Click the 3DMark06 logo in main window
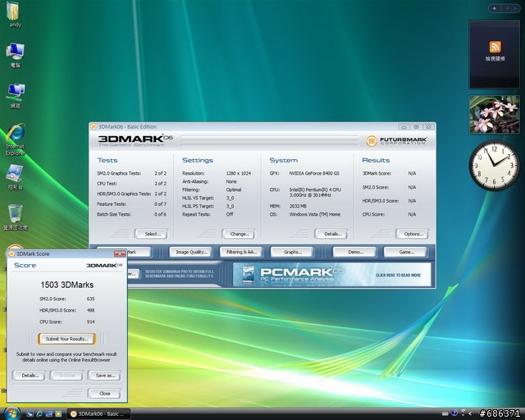Image resolution: width=525 pixels, height=420 pixels. pyautogui.click(x=135, y=139)
